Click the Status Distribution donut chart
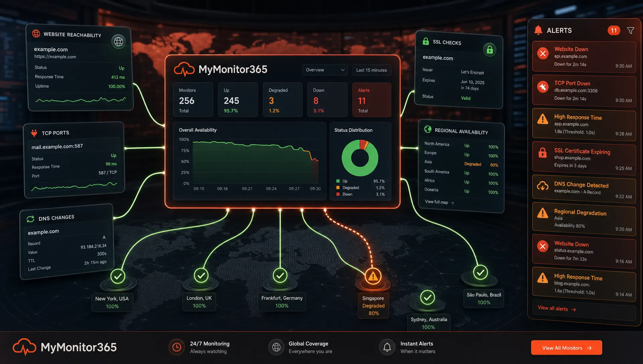 tap(360, 158)
